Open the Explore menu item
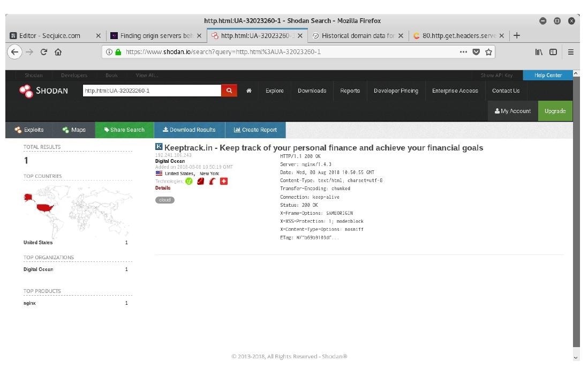 (274, 91)
